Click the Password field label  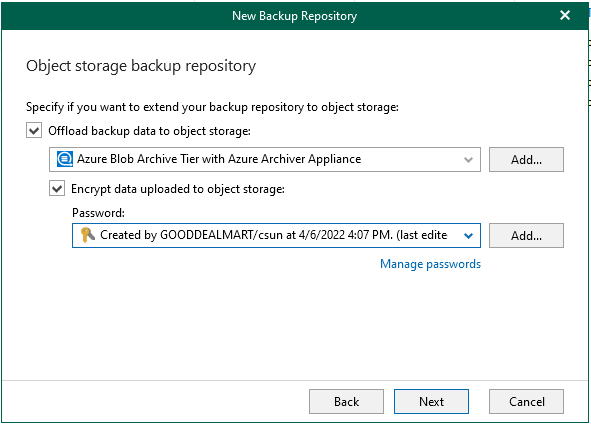pos(98,213)
